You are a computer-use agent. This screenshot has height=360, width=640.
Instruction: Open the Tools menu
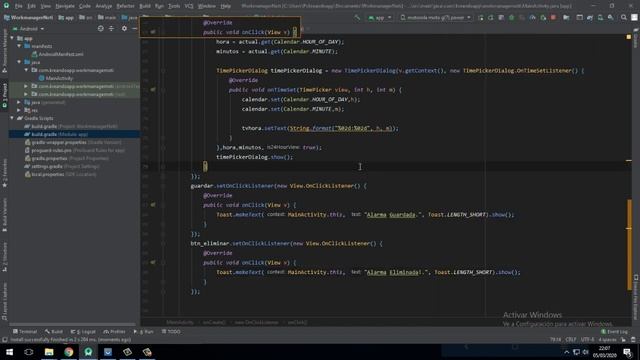point(174,6)
